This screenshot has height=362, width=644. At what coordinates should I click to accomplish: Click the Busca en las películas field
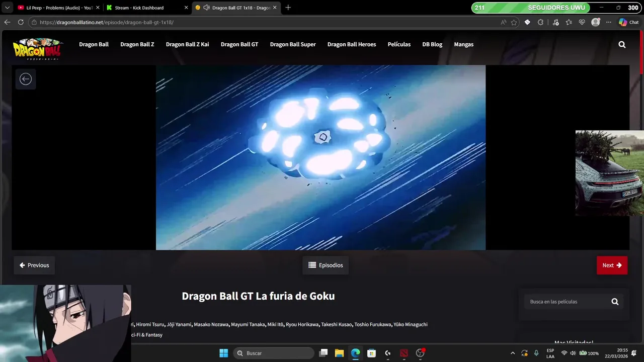coord(566,302)
